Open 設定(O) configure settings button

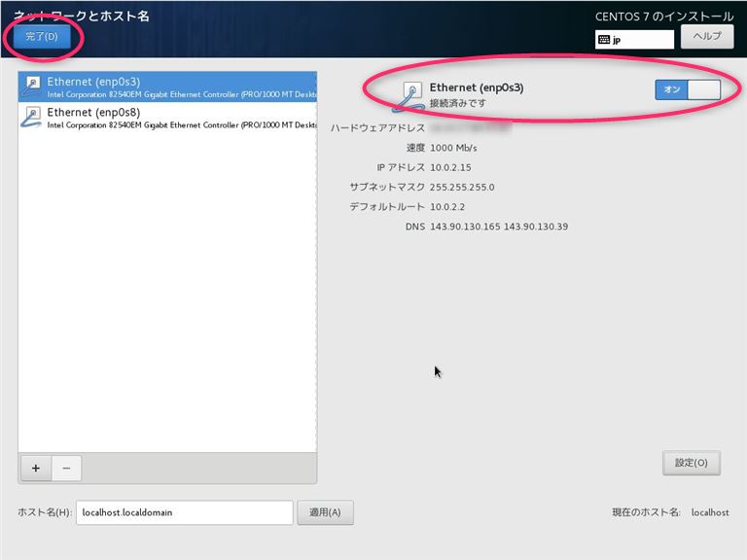point(692,463)
